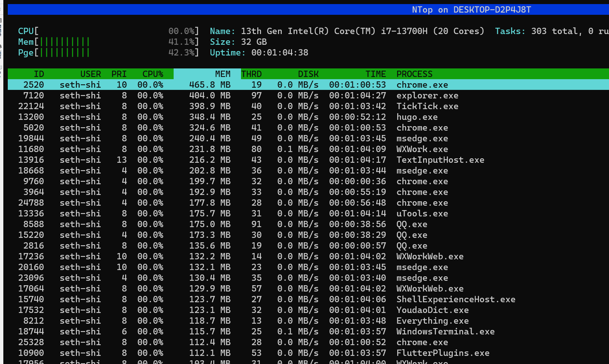This screenshot has width=609, height=364.
Task: Select the WindowsTerminal.exe process row
Action: [x=308, y=331]
